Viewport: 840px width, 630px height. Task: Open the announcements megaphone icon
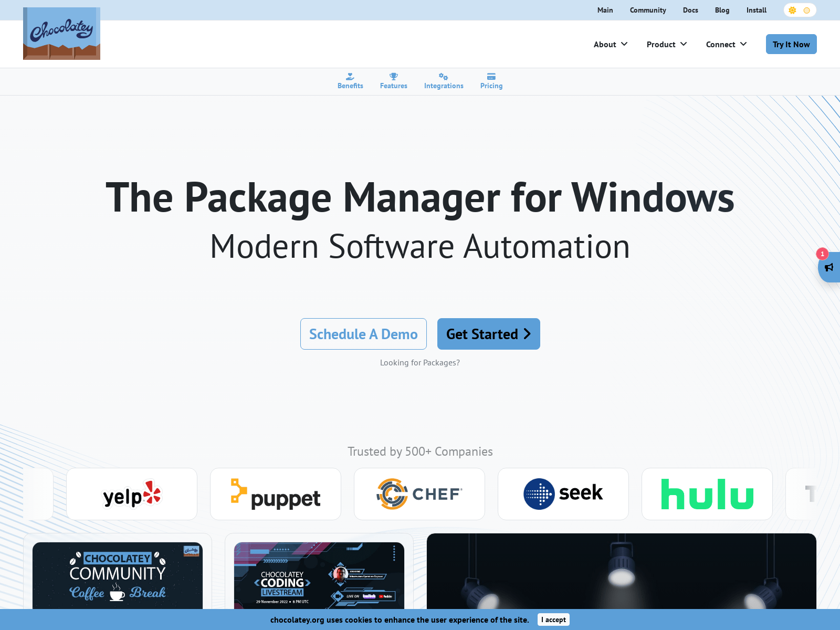(x=829, y=268)
